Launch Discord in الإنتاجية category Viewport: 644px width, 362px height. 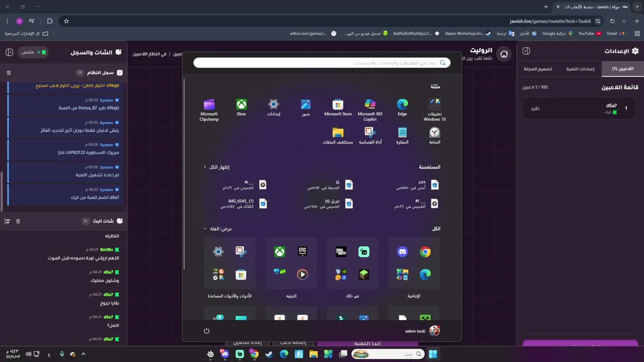pos(403,252)
